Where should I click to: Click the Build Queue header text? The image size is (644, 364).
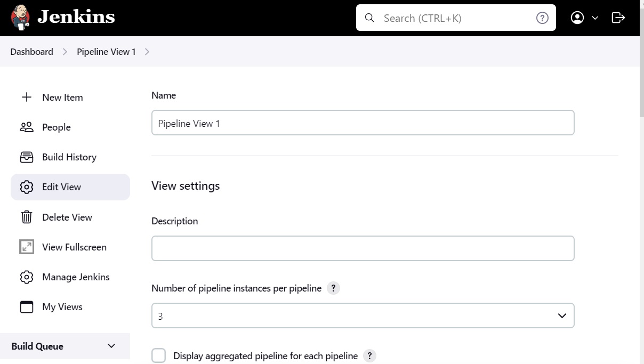37,346
